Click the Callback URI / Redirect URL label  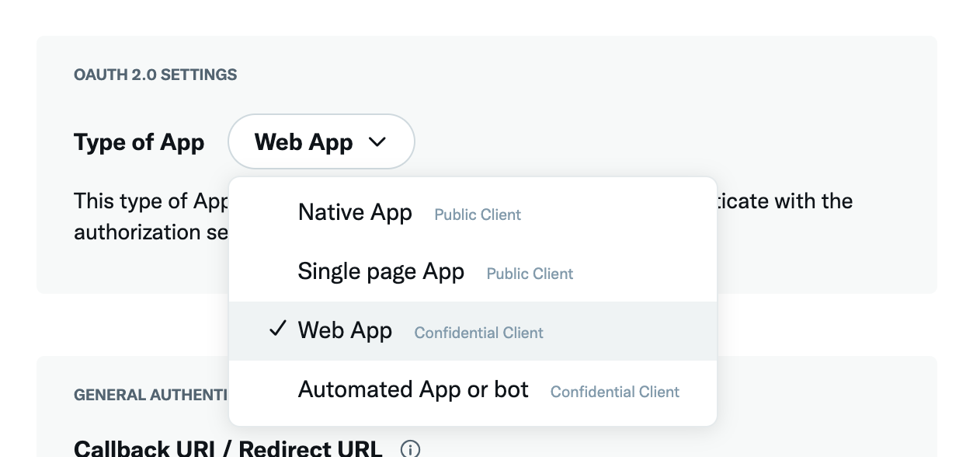[x=228, y=448]
